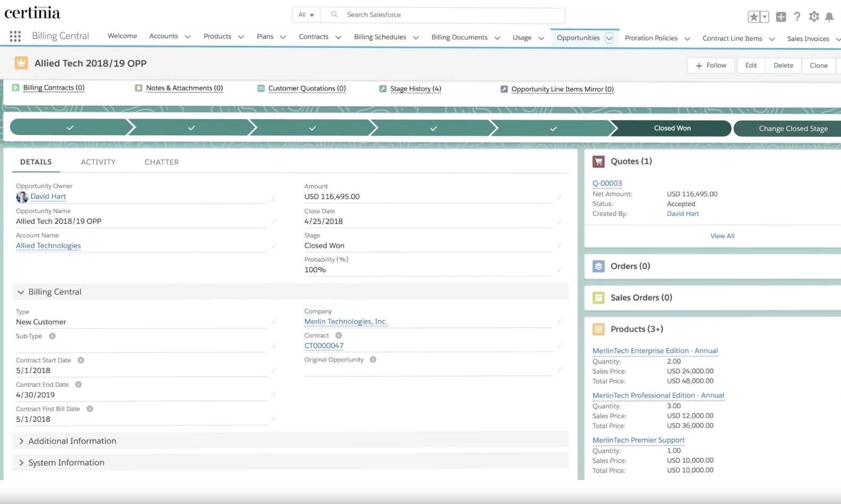Open the App Launcher grid icon
841x504 pixels.
tap(15, 36)
